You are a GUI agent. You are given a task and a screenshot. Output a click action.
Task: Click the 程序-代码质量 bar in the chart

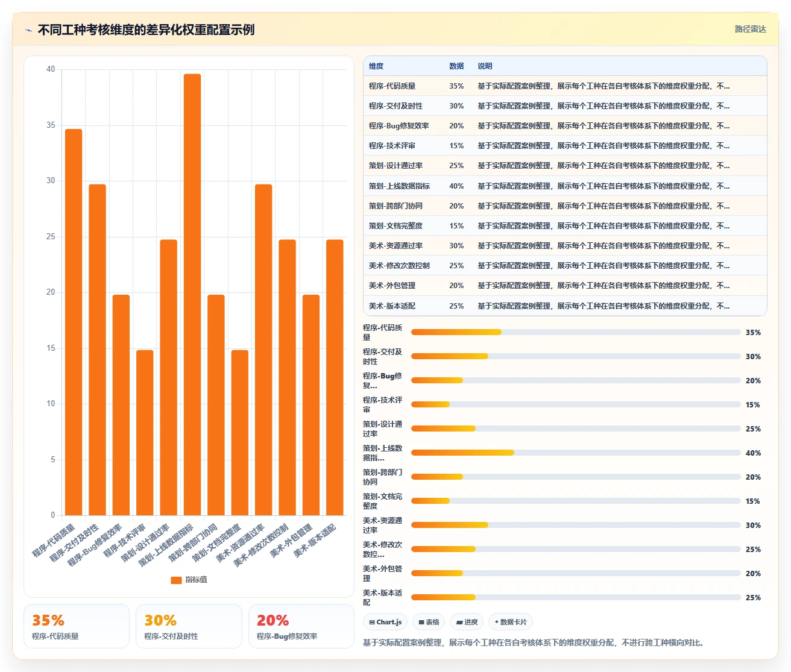point(74,322)
